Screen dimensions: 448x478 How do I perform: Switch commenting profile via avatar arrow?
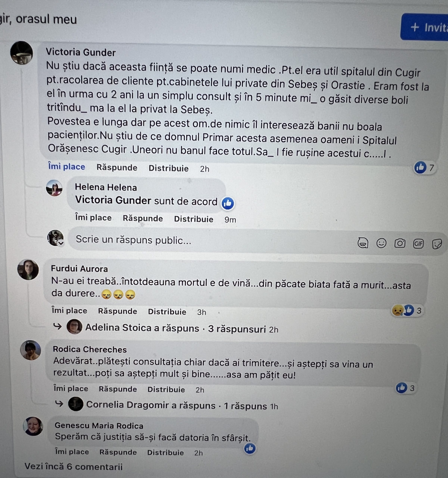pos(61,243)
